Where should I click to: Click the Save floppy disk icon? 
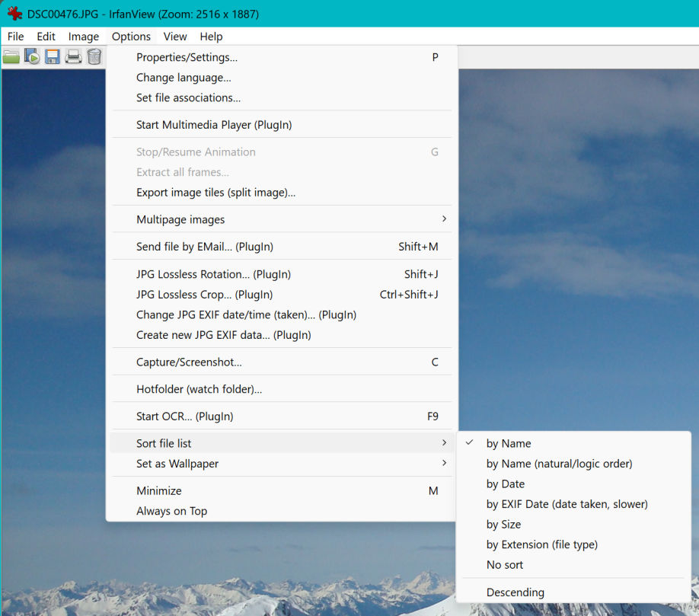(x=53, y=56)
